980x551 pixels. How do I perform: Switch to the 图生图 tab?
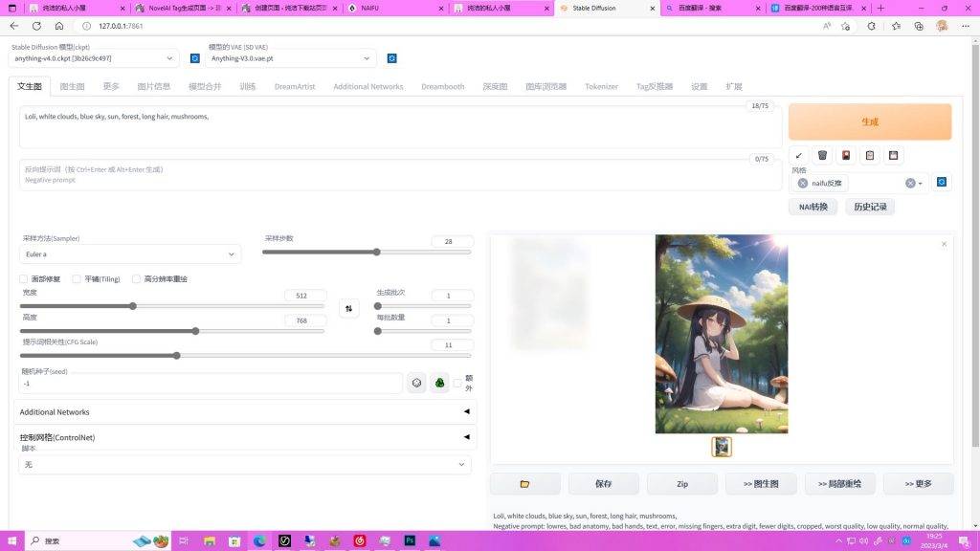pyautogui.click(x=72, y=86)
